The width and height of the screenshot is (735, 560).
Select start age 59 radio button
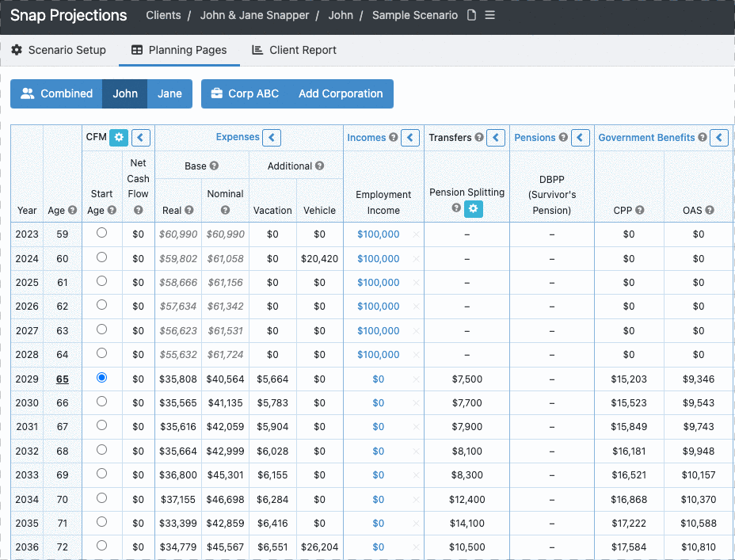(101, 234)
